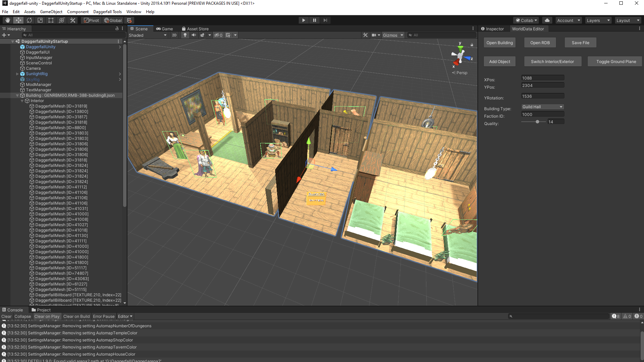
Task: Select the Hand tool in the toolbar
Action: click(7, 20)
